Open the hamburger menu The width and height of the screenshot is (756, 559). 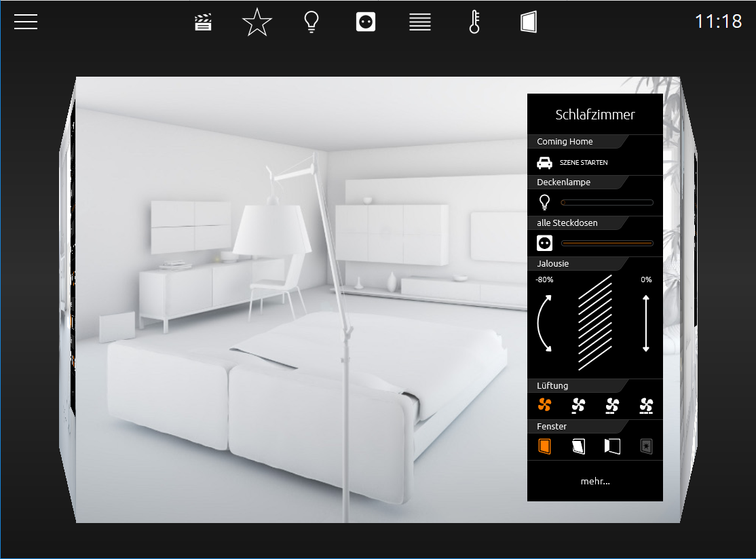tap(26, 22)
